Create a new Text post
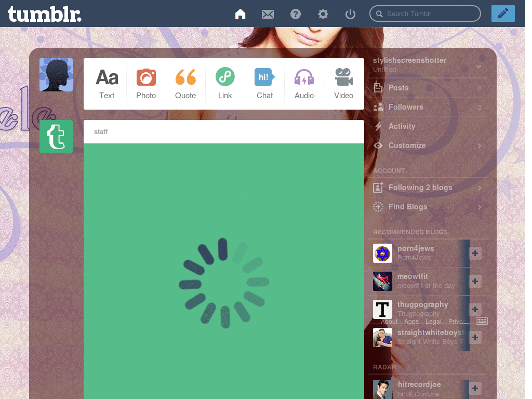Viewport: 532px width, 399px height. click(x=107, y=84)
